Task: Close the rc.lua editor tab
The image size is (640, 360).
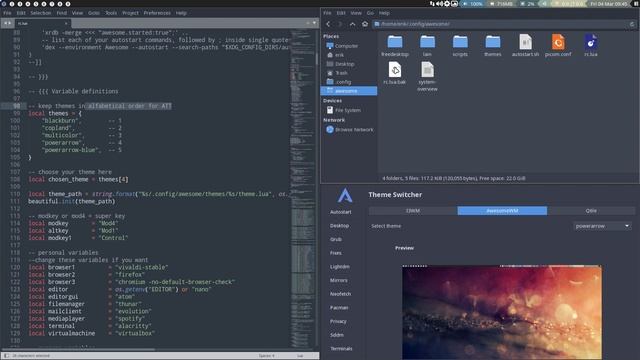Action: (66, 23)
